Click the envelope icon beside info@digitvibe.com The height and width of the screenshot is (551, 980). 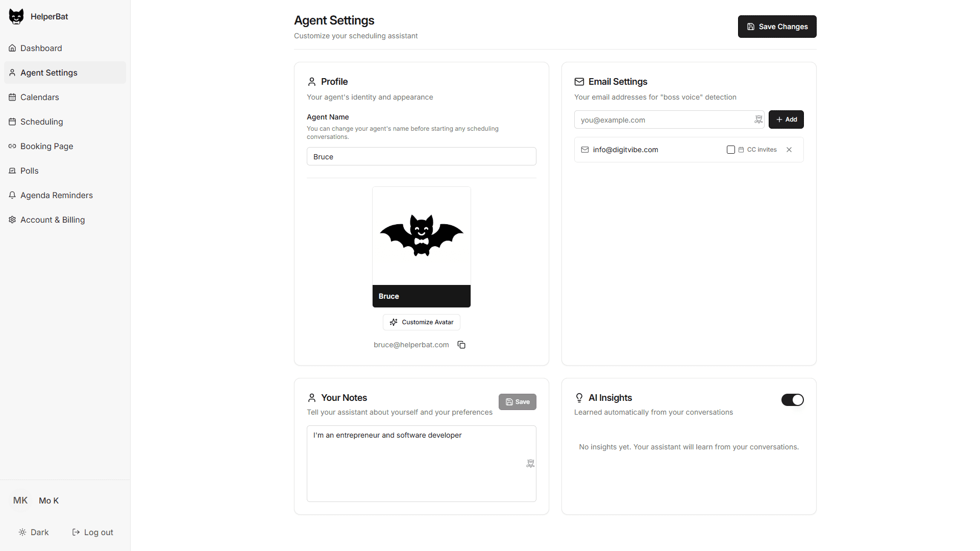click(585, 150)
